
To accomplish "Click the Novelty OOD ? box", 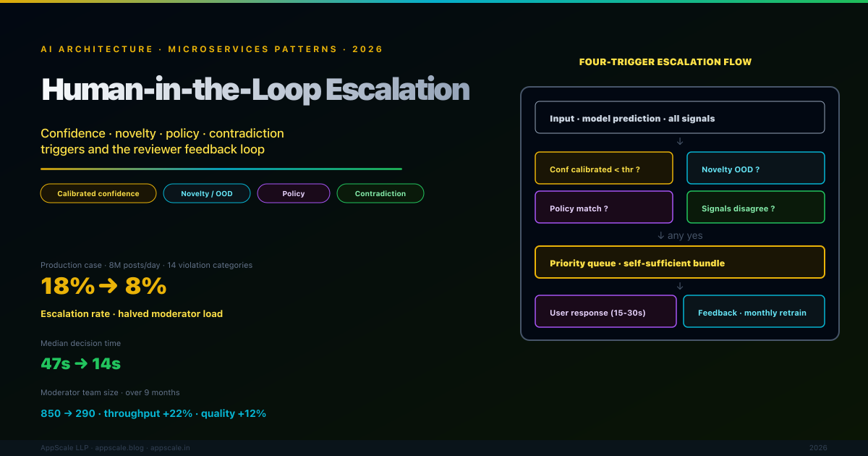I will point(755,168).
